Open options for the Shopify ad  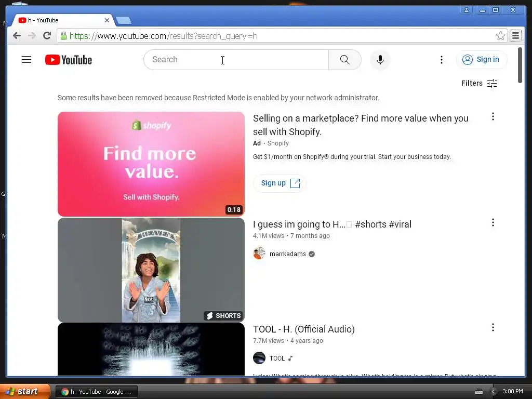[x=493, y=117]
